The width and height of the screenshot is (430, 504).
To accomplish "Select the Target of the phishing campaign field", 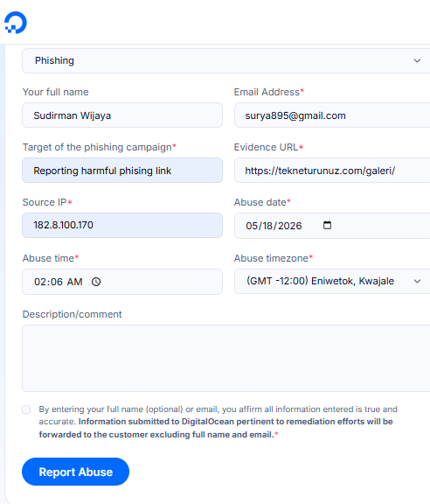I will (x=122, y=171).
